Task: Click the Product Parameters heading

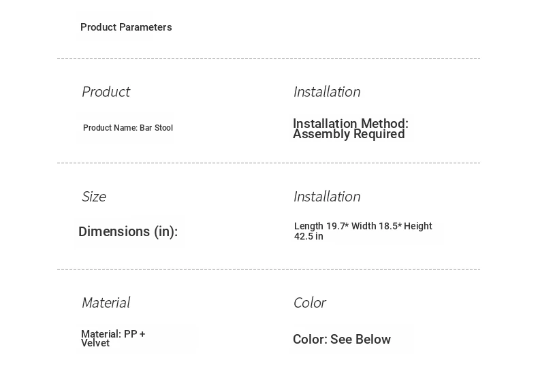Action: (x=126, y=27)
